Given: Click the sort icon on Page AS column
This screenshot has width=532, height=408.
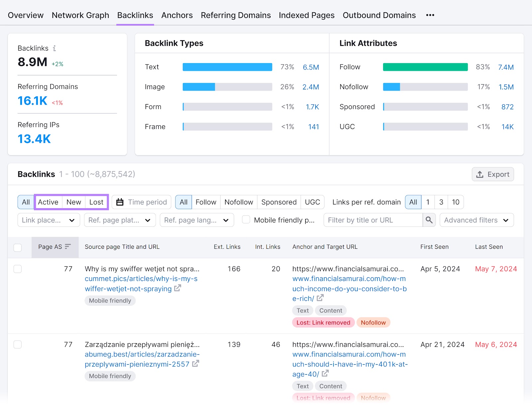Looking at the screenshot, I should coord(68,247).
